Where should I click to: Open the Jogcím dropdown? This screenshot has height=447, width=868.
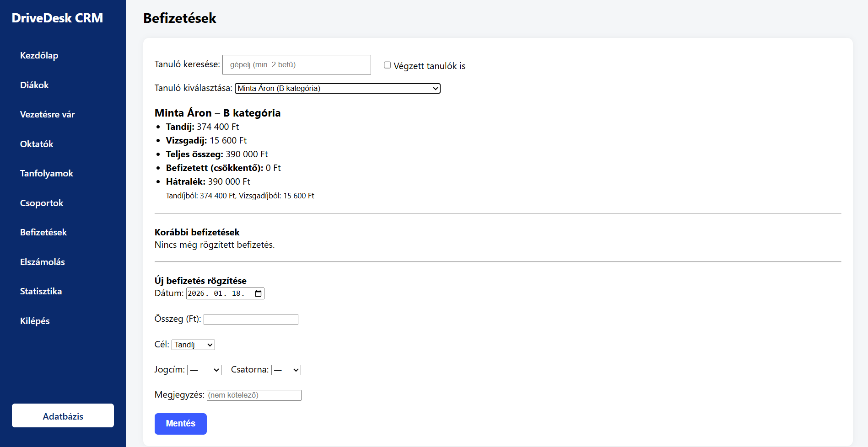click(204, 370)
